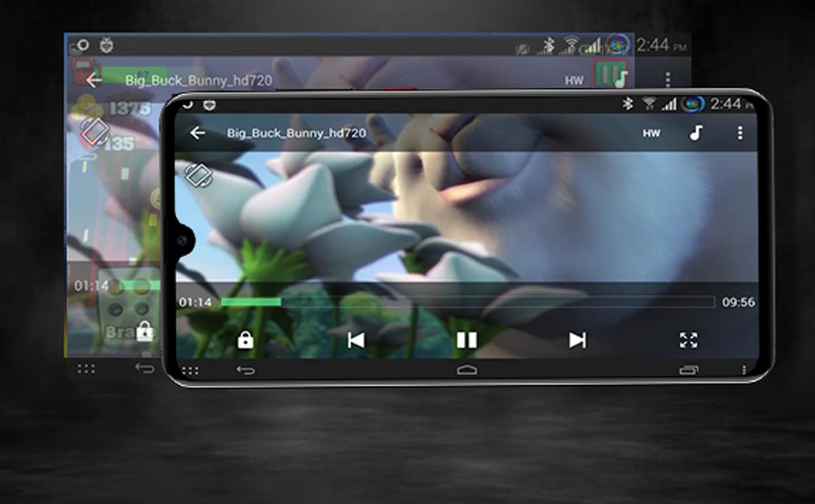Tap Android back button under background window
815x504 pixels.
(145, 368)
